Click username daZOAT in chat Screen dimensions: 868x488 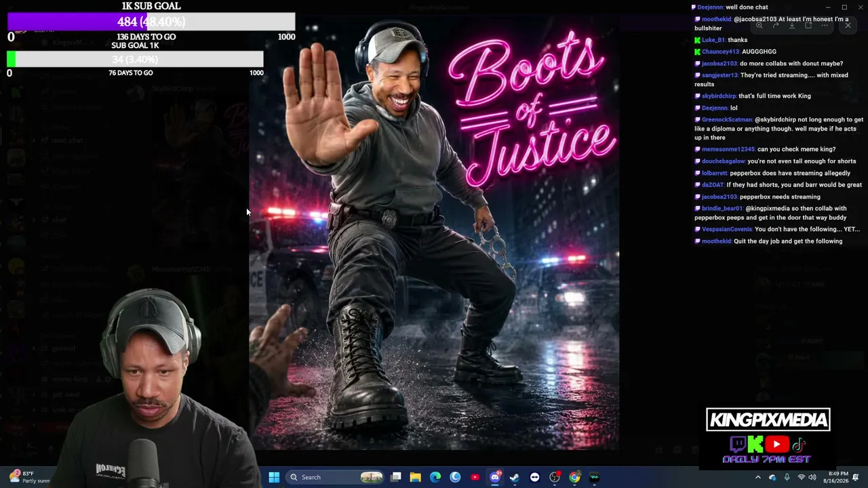(713, 185)
